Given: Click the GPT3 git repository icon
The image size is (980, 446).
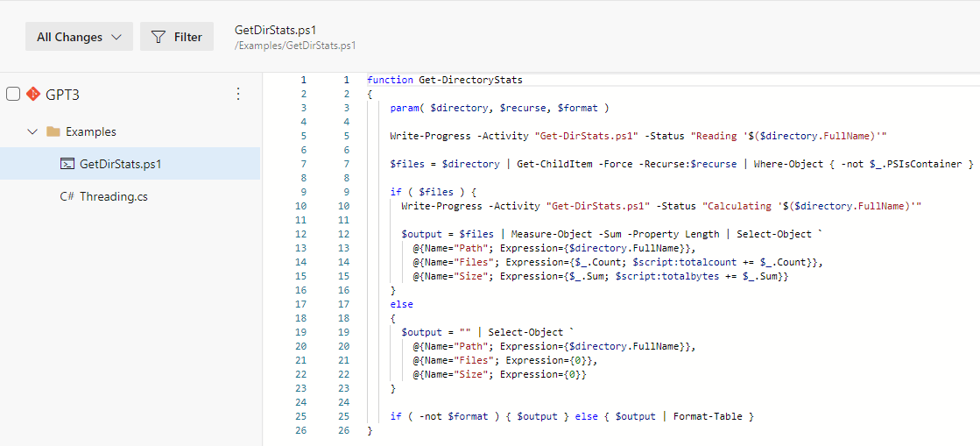Looking at the screenshot, I should [32, 95].
